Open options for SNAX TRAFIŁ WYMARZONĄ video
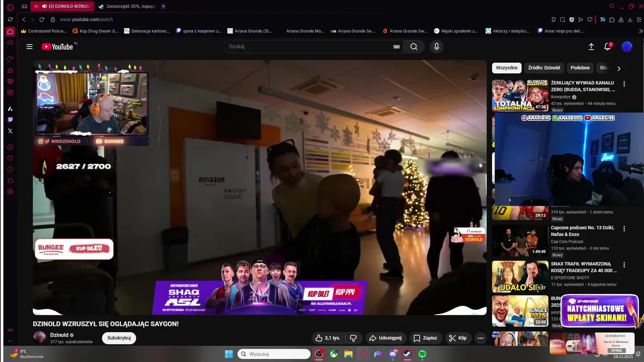 [x=624, y=264]
